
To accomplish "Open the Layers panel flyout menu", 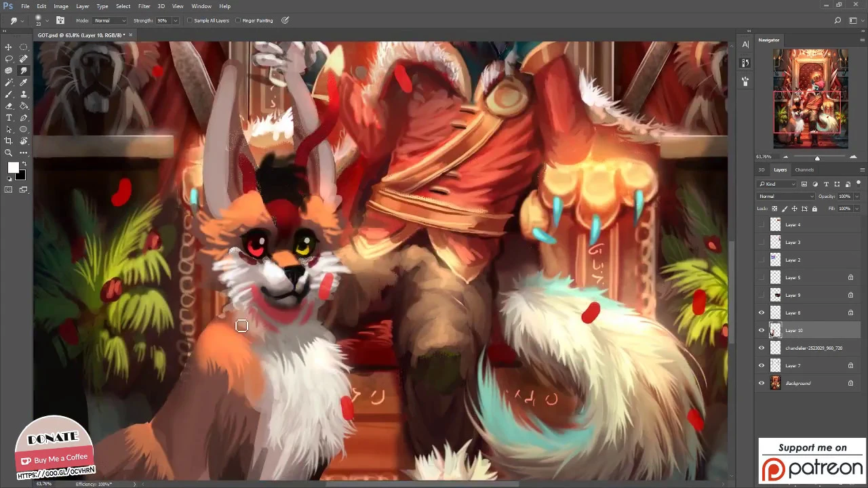I will tap(862, 169).
